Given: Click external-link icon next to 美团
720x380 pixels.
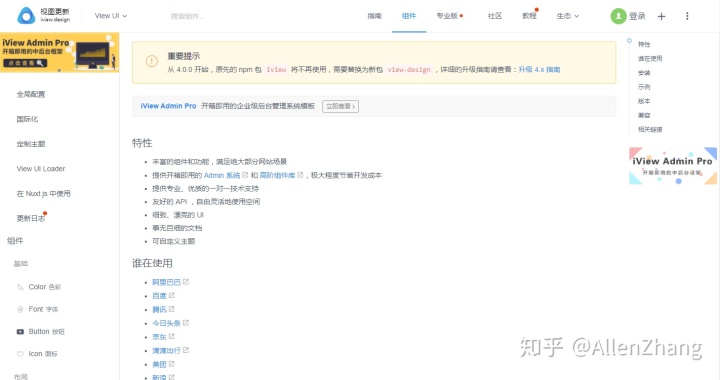Looking at the screenshot, I should pyautogui.click(x=172, y=364).
